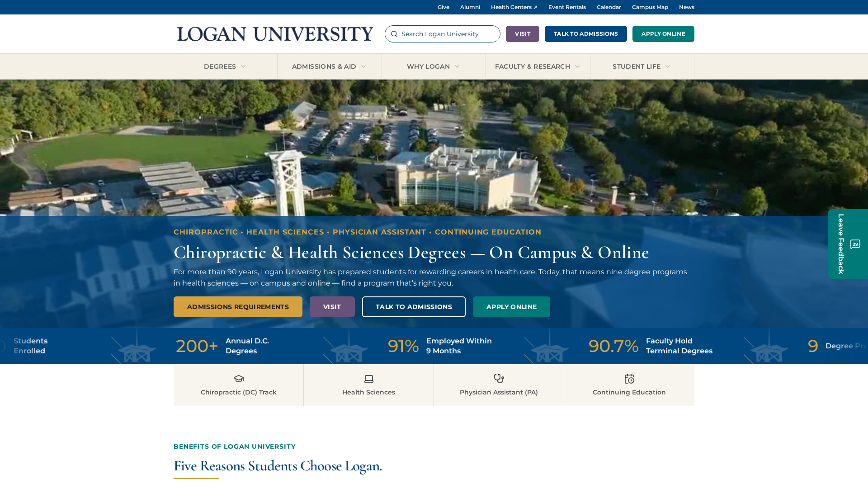Click the feedback chat bubble icon
Image resolution: width=868 pixels, height=488 pixels.
point(855,244)
